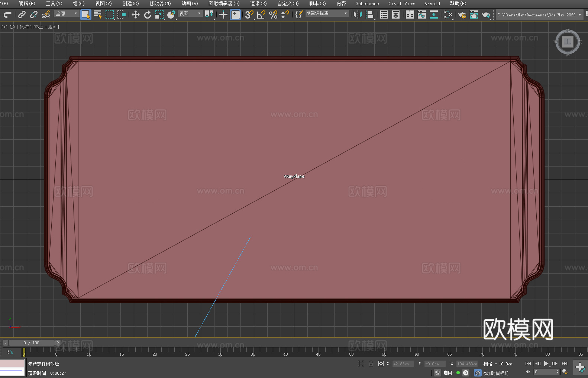Open Schematic View icon
The height and width of the screenshot is (378, 588).
coord(434,14)
